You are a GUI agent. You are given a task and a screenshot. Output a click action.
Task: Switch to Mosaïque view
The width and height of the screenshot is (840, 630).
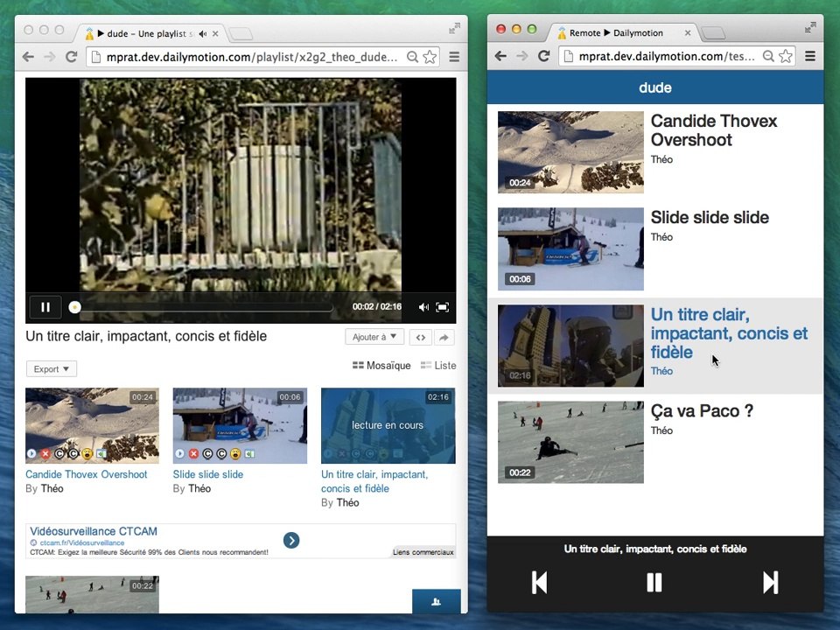381,366
